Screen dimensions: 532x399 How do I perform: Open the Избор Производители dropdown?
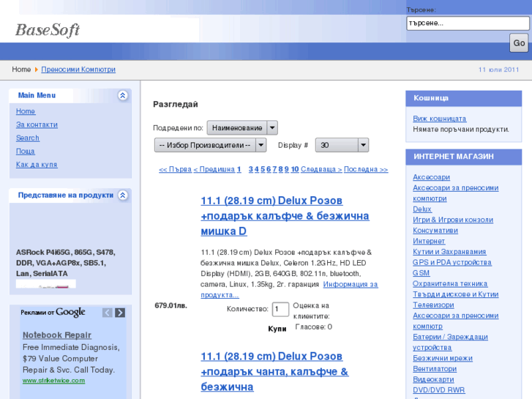pyautogui.click(x=210, y=145)
